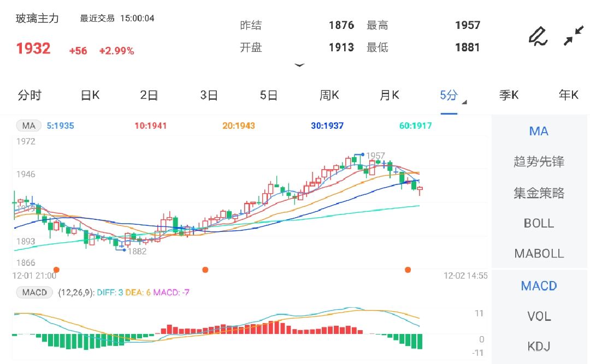
Task: Click the MA badge on chart
Action: (28, 126)
